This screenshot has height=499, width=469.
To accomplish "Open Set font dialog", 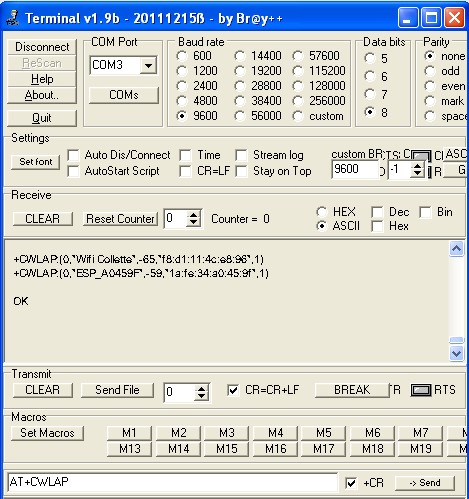I will tap(36, 162).
